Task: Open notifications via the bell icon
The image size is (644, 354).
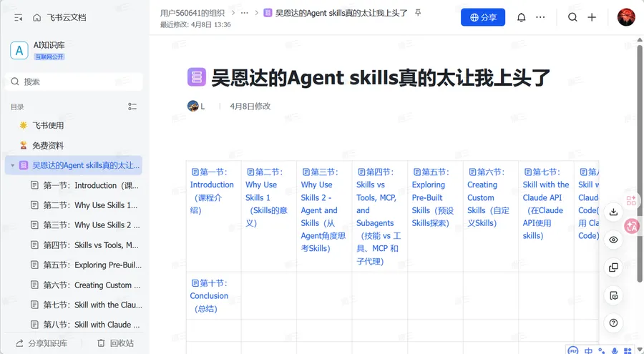Action: click(x=521, y=17)
